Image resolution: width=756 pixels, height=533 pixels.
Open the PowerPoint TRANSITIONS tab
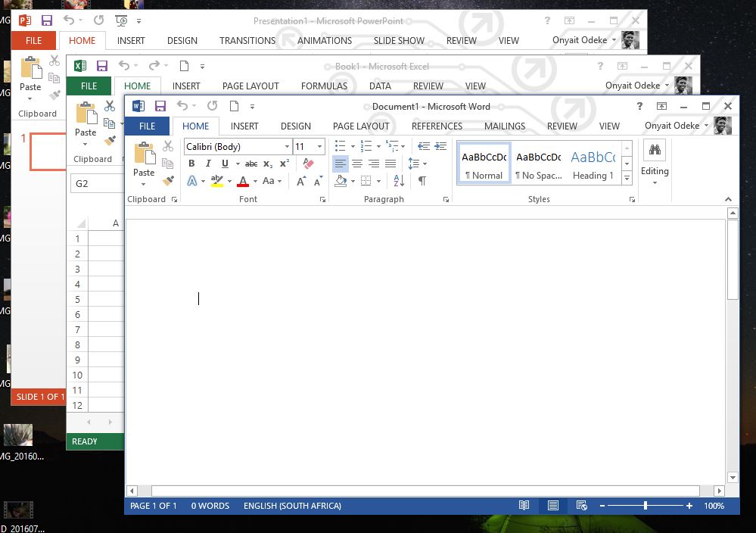(x=247, y=41)
